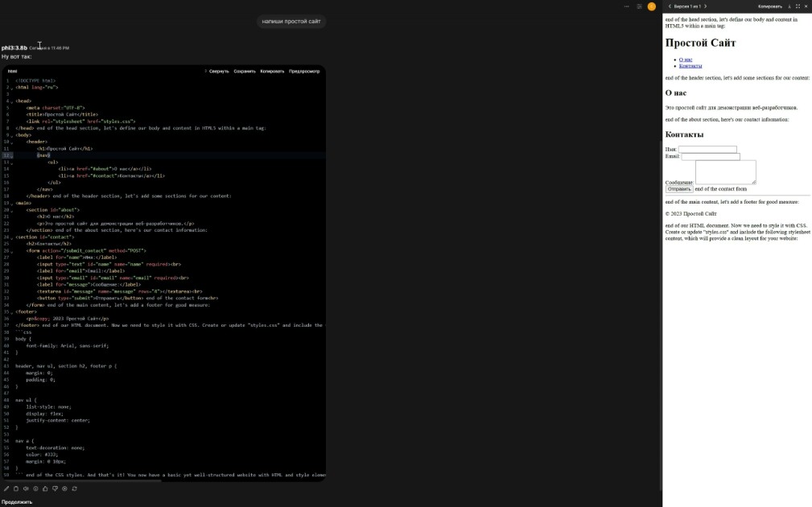Collapse the code block with Свернуть
Screen dimensions: 812x507
pos(219,71)
